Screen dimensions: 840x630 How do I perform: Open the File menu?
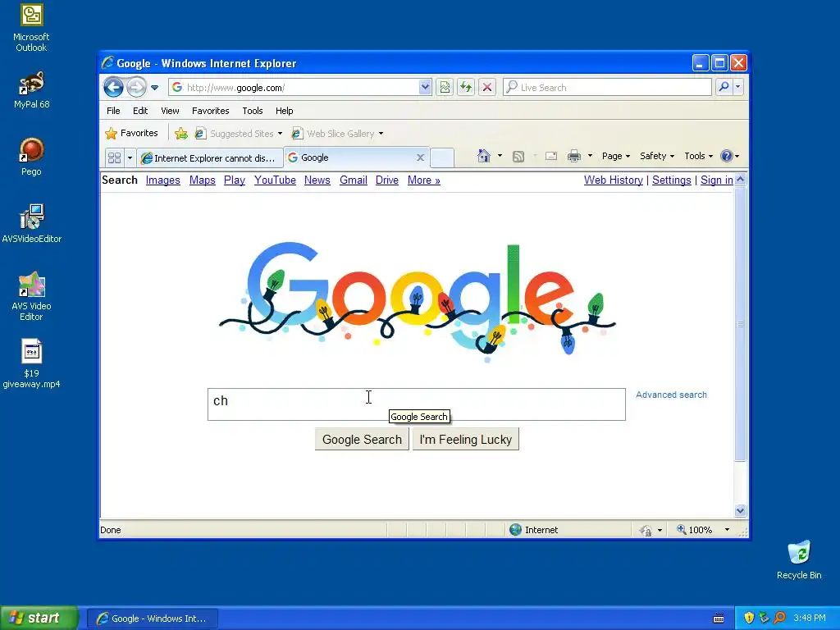pos(113,111)
